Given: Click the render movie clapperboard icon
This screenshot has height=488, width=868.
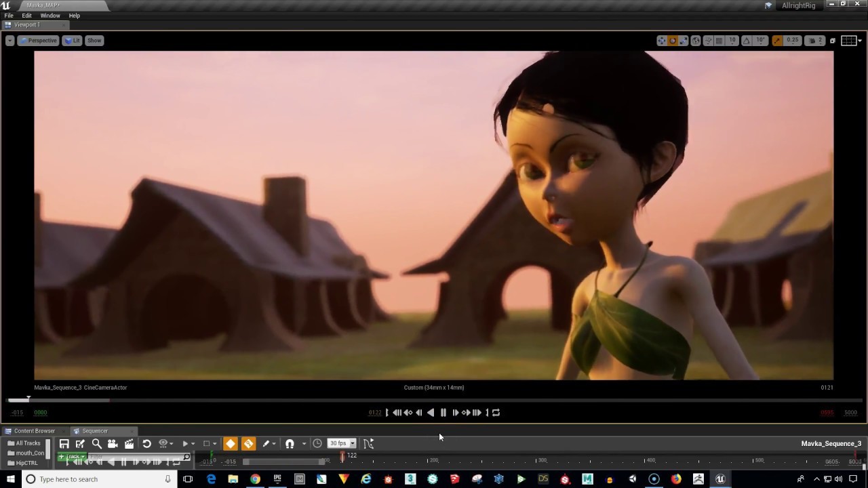Looking at the screenshot, I should tap(129, 444).
